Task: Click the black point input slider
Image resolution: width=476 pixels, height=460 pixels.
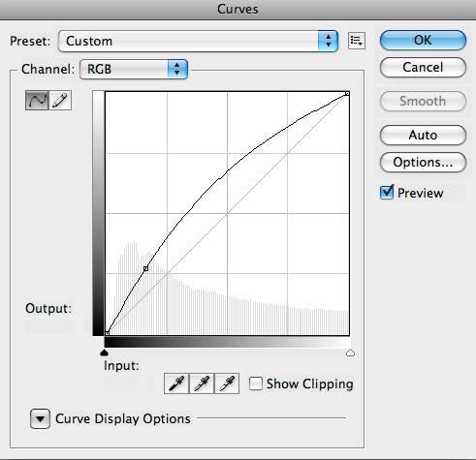Action: point(104,353)
